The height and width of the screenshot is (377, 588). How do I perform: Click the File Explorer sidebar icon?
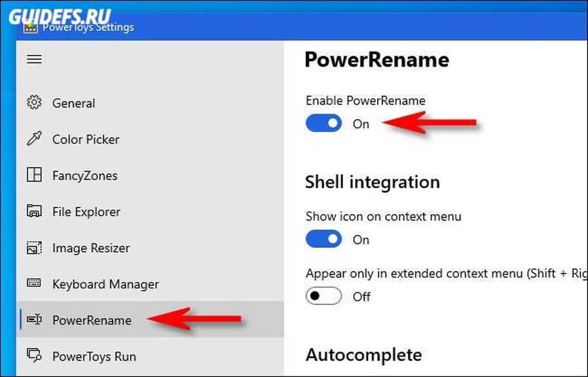[34, 211]
